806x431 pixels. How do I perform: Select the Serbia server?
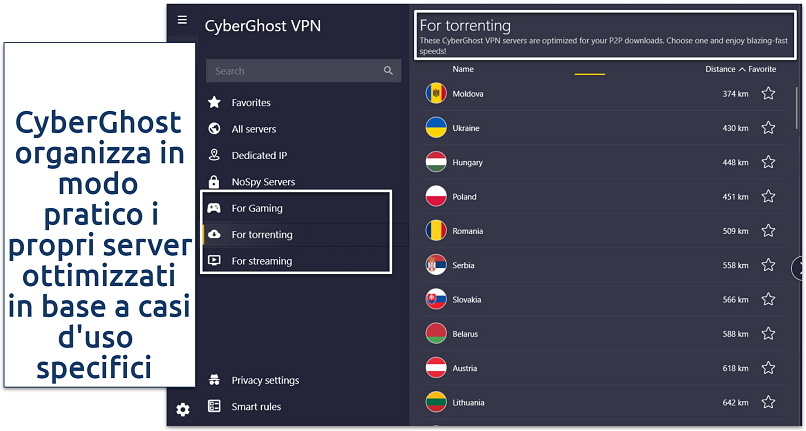466,266
